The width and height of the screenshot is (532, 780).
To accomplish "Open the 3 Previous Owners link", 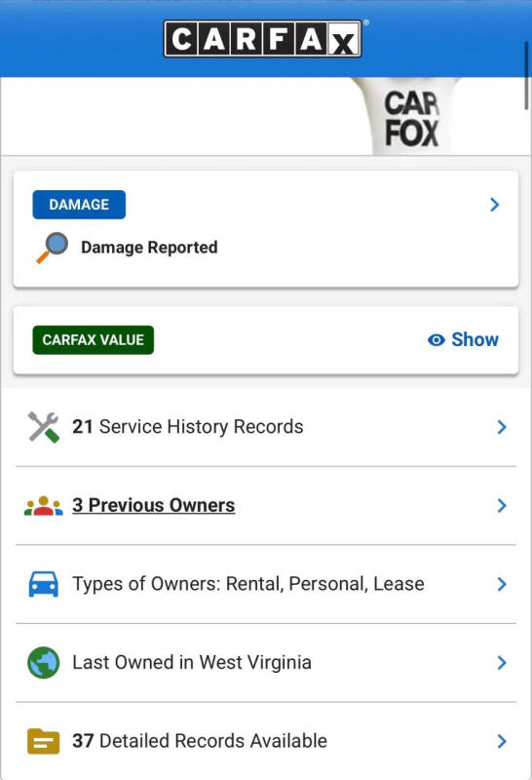I will [154, 505].
